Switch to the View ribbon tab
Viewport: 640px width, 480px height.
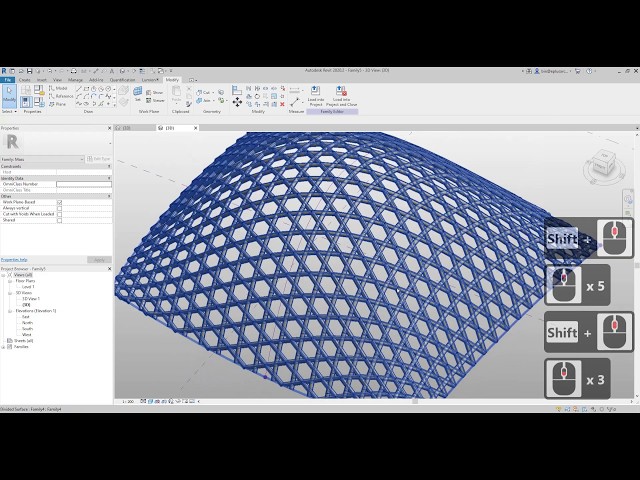coord(58,80)
